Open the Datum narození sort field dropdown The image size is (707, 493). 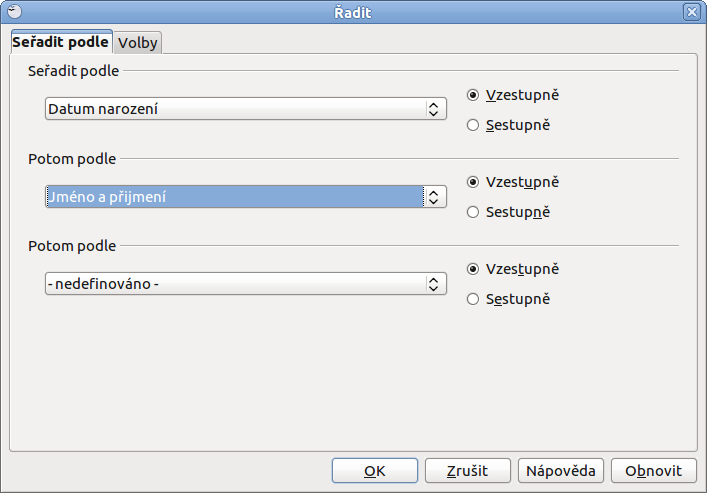tap(246, 109)
